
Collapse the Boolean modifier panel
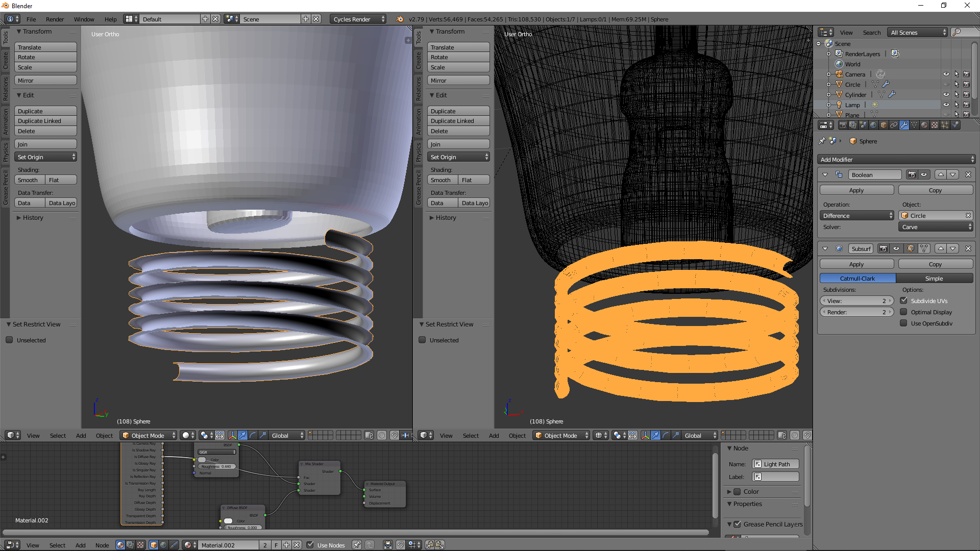[x=825, y=174]
